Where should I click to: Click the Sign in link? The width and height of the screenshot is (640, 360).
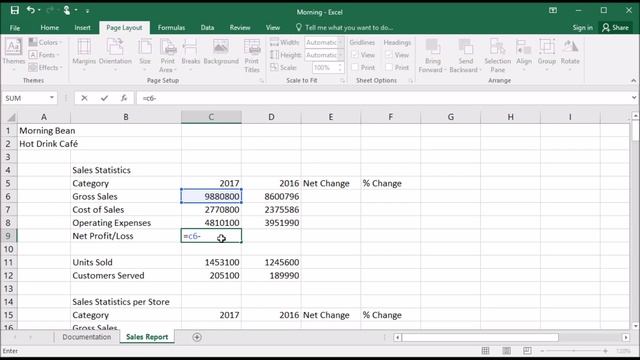(x=582, y=28)
